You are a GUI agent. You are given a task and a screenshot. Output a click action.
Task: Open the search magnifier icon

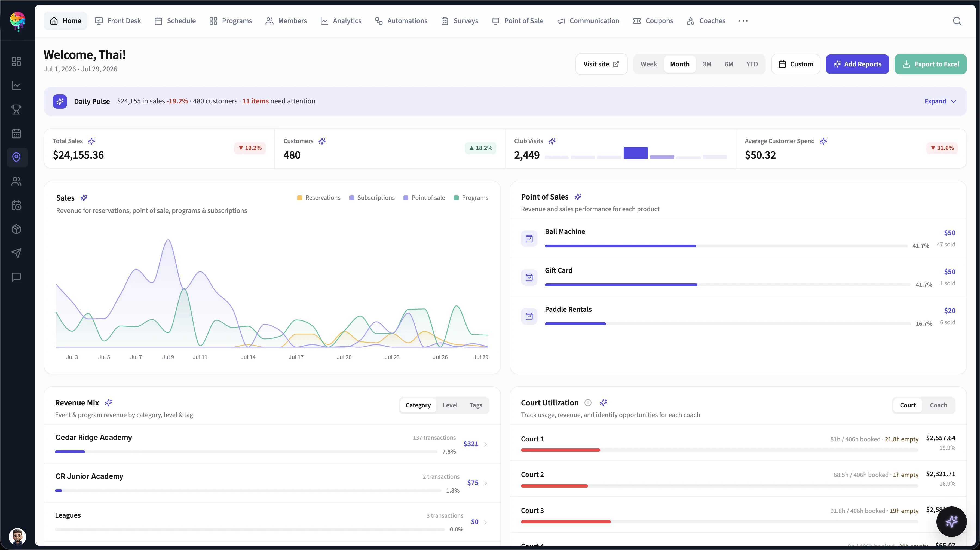click(x=957, y=21)
